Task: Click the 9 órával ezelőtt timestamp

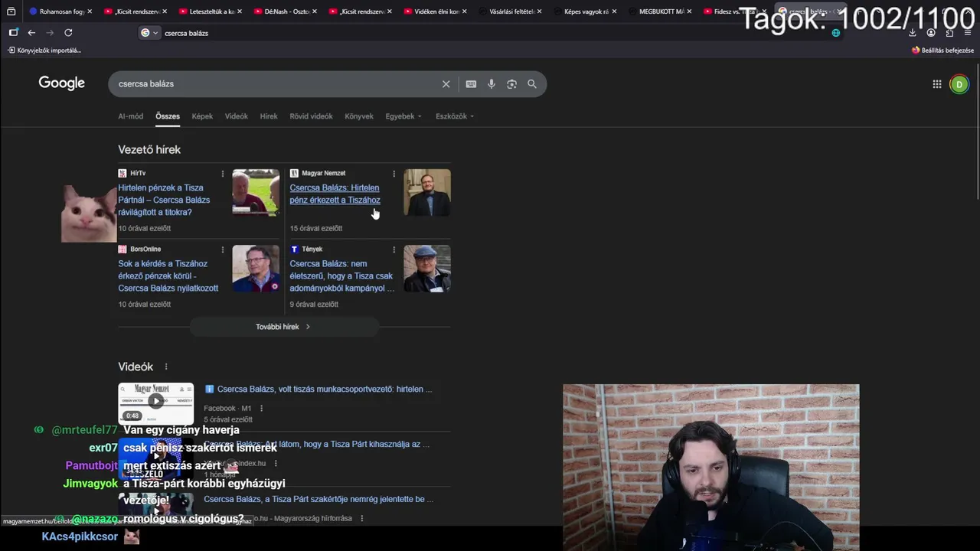Action: pos(314,304)
